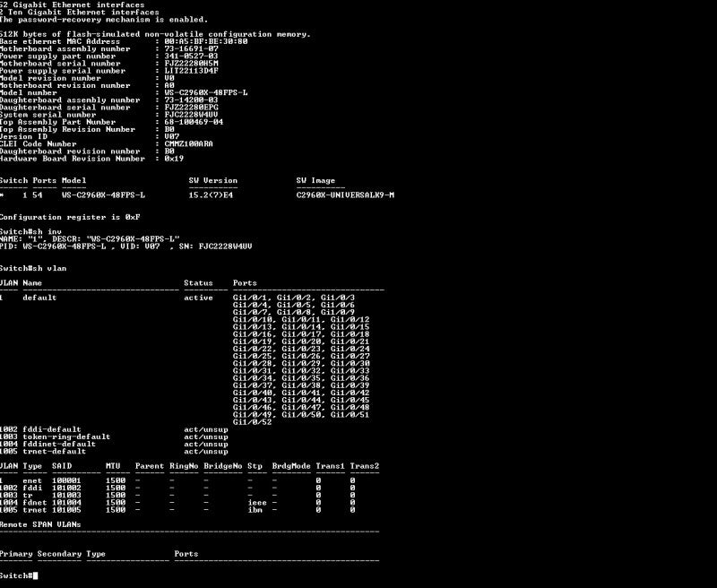This screenshot has width=717, height=588.
Task: Click port Gi1/0/1 in port list
Action: 250,298
